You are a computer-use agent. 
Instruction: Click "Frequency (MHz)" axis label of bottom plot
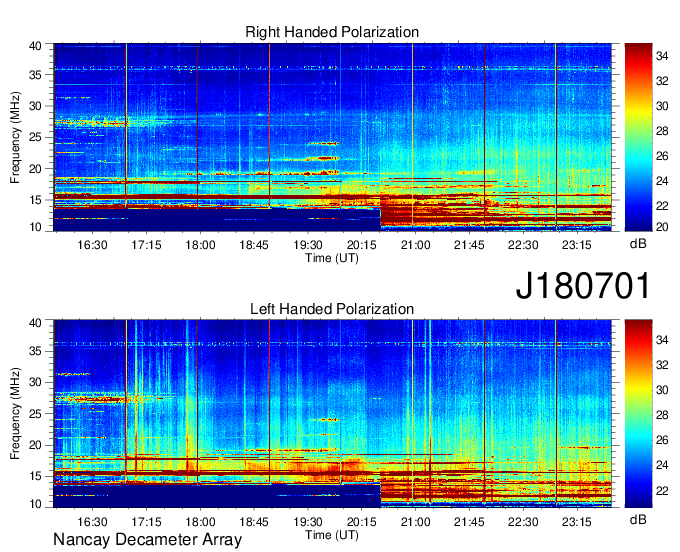15,414
